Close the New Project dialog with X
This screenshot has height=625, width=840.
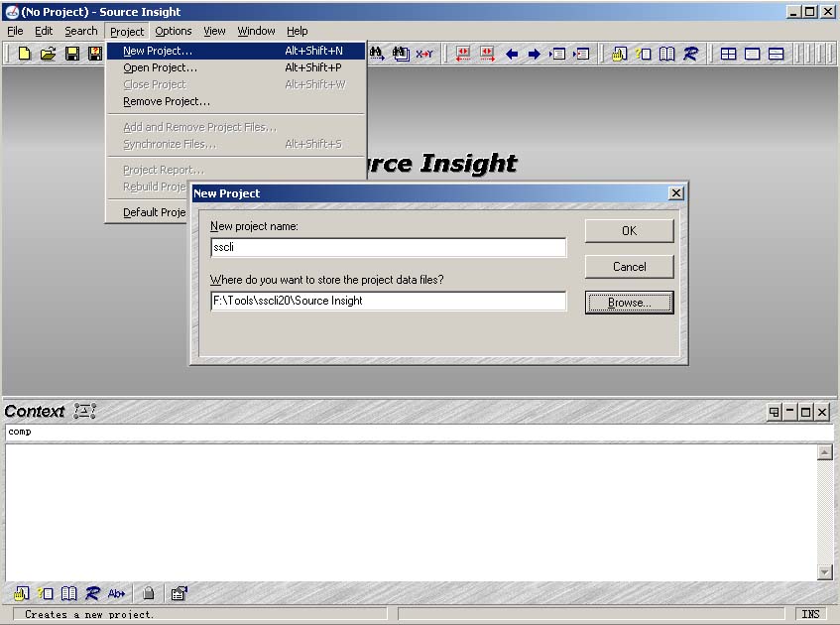[x=676, y=193]
